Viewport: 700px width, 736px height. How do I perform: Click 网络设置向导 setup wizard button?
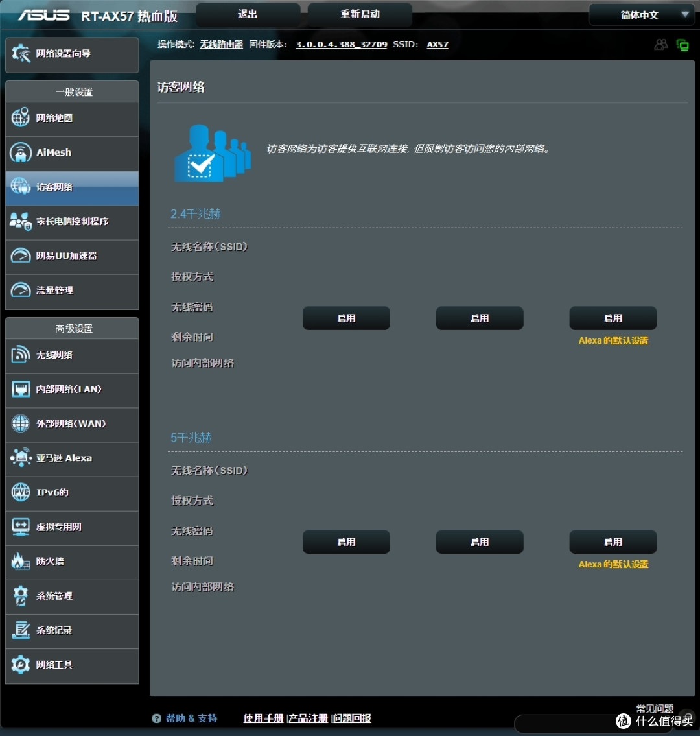[x=72, y=55]
